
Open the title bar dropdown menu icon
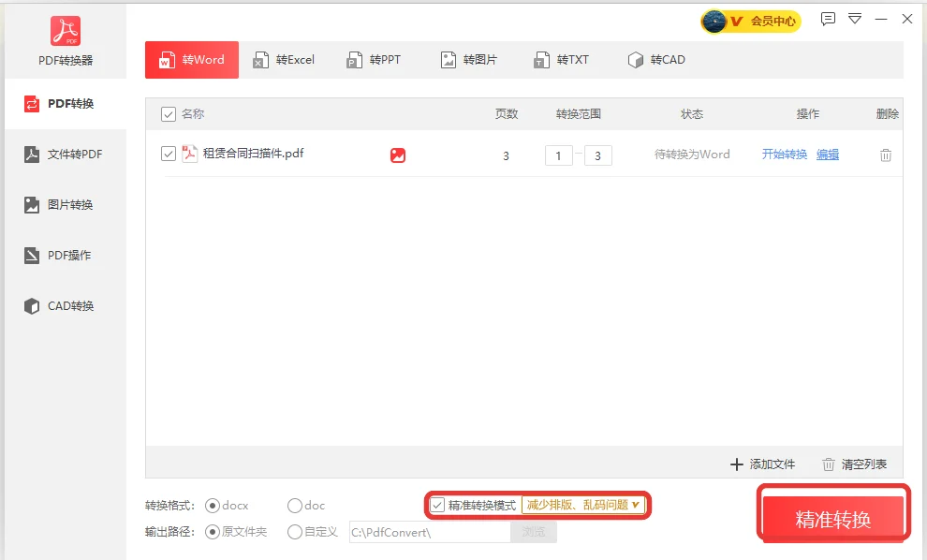(855, 19)
